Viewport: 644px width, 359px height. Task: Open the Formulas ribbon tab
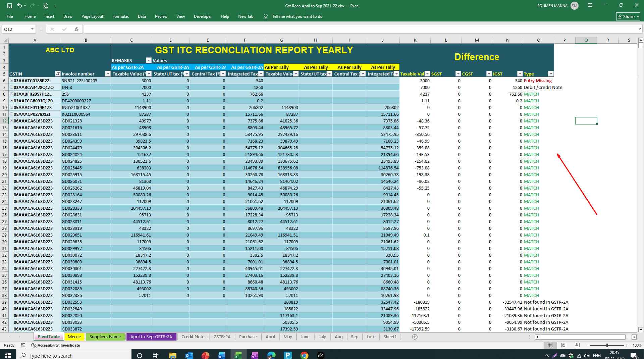pos(120,16)
